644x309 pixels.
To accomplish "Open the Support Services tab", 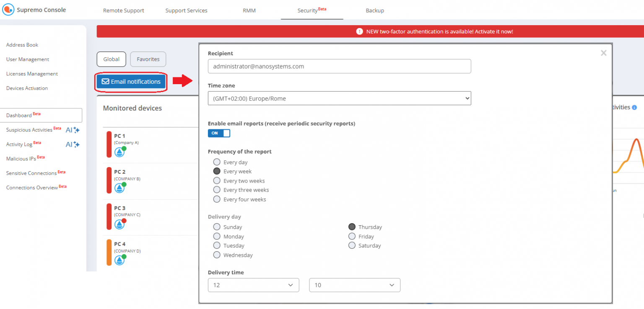I will pyautogui.click(x=186, y=10).
